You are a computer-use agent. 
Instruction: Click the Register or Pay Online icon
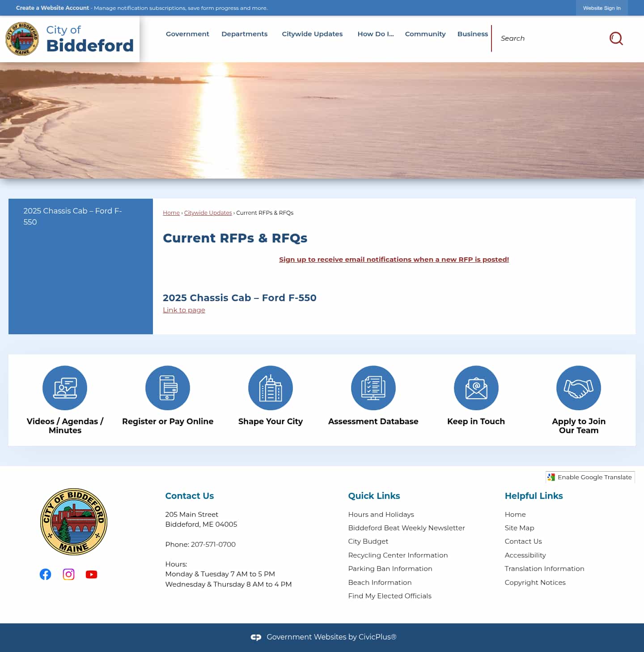[168, 388]
